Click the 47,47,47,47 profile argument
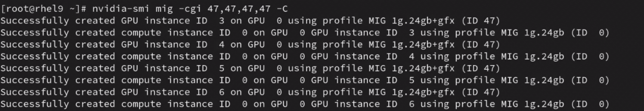 tap(239, 9)
